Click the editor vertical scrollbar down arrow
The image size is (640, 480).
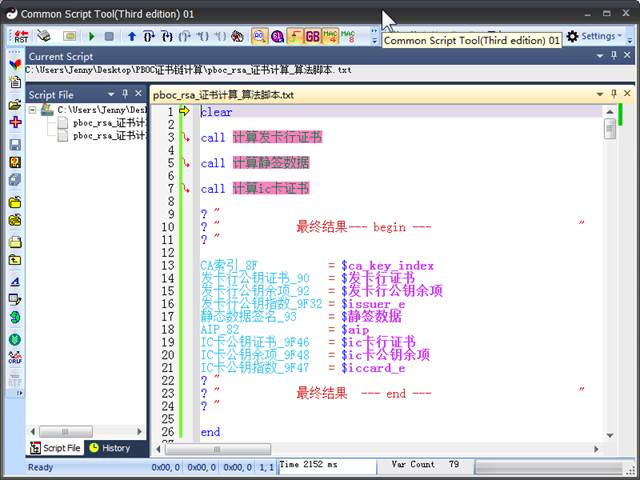coord(610,433)
